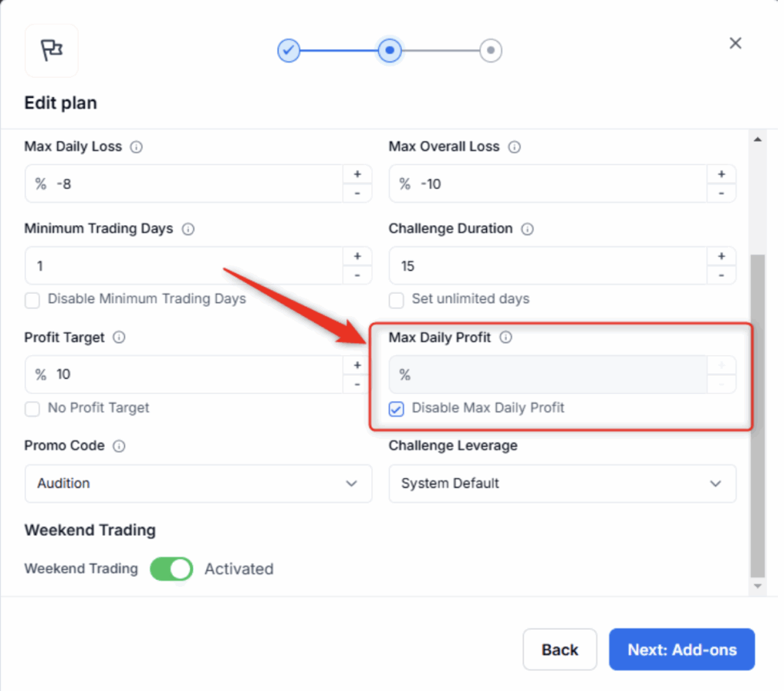Uncheck Disable Max Daily Profit
This screenshot has height=691, width=784.
click(397, 409)
